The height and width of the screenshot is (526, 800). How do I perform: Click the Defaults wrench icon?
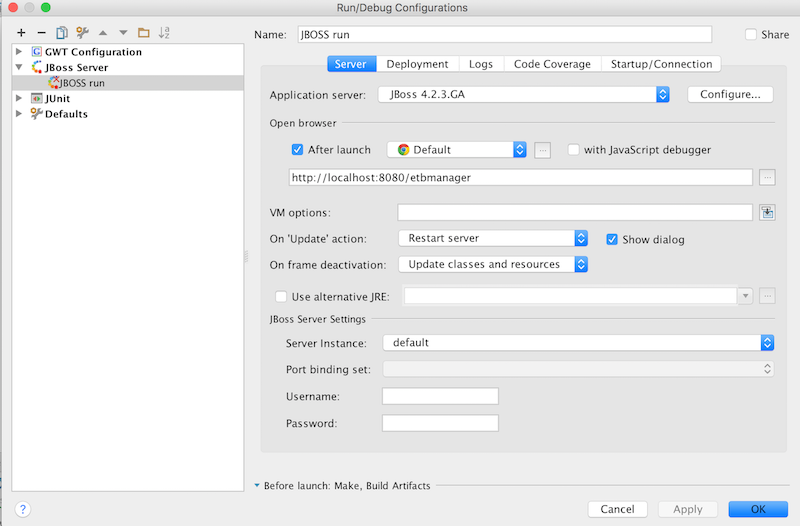coord(36,113)
